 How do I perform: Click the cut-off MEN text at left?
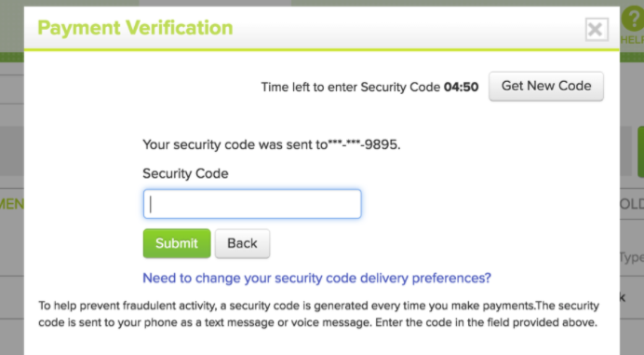point(12,204)
